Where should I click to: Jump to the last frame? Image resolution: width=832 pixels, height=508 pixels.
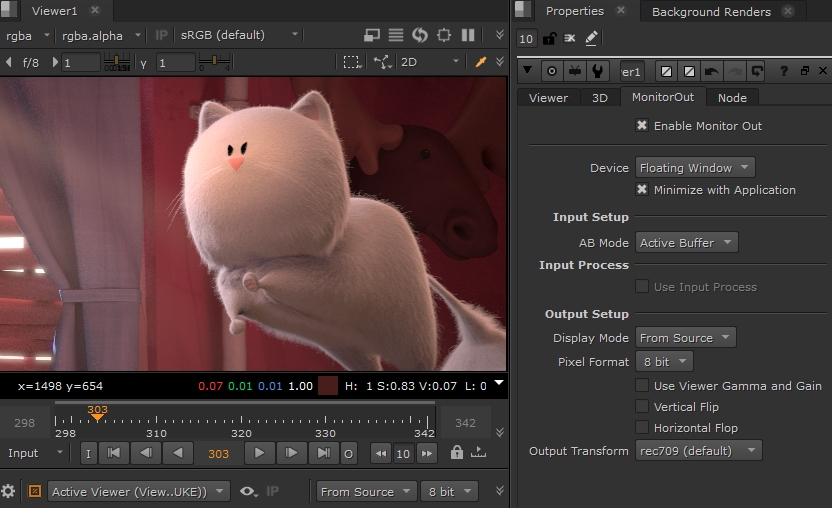[x=323, y=453]
